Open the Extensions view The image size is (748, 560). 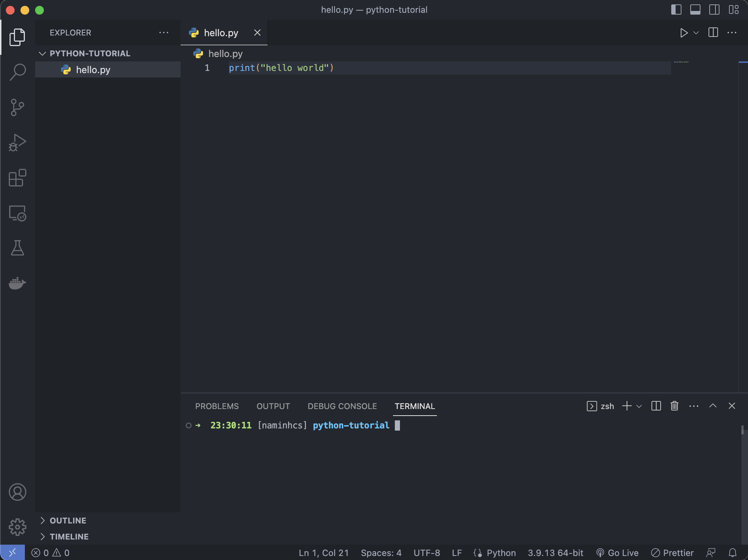[17, 178]
